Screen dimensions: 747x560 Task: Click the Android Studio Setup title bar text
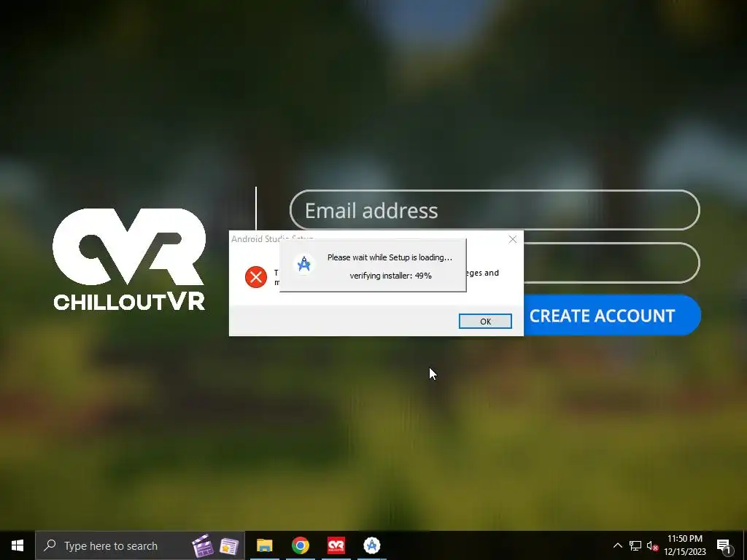coord(272,238)
